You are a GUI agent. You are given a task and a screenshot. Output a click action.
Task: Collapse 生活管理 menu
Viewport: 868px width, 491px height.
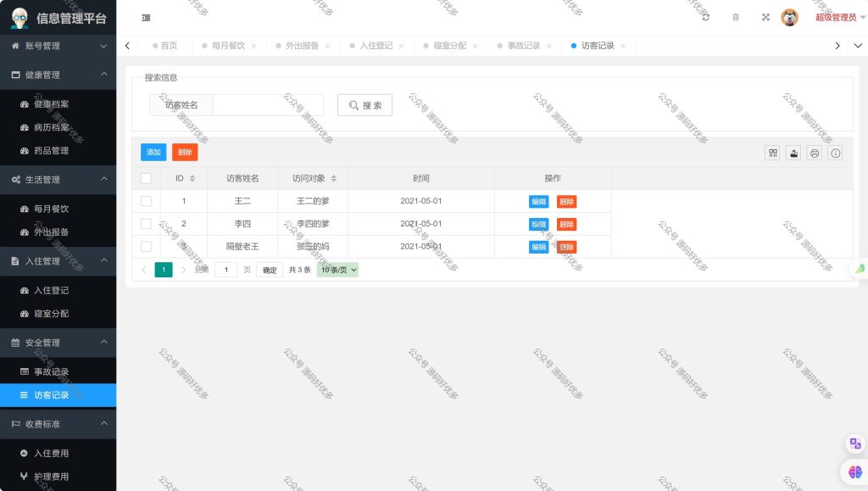point(58,179)
